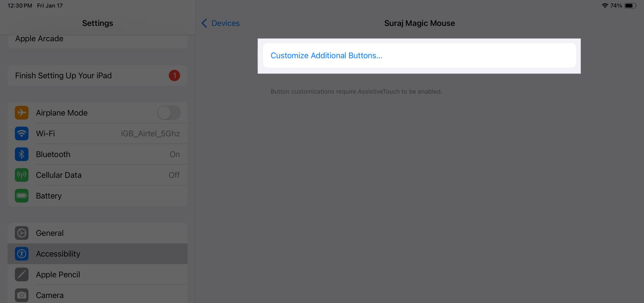Tap the AssistiveTouch requirement note
Image resolution: width=644 pixels, height=303 pixels.
[x=356, y=91]
